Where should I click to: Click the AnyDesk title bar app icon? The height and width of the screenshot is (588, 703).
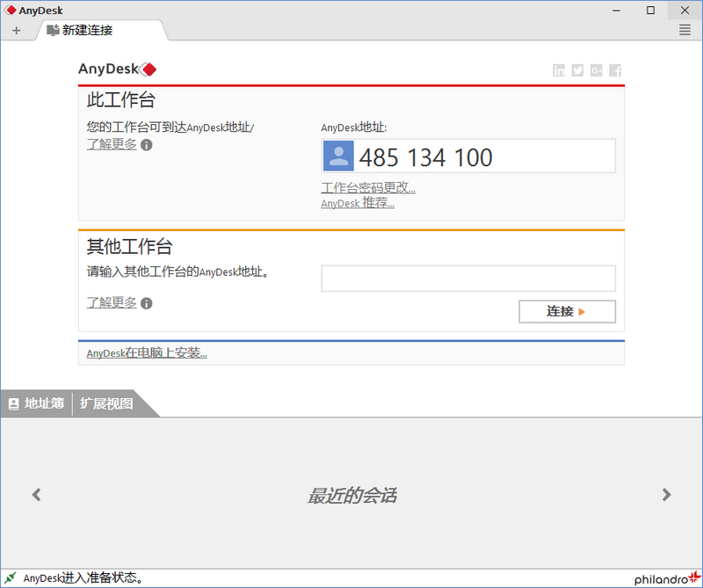11,11
